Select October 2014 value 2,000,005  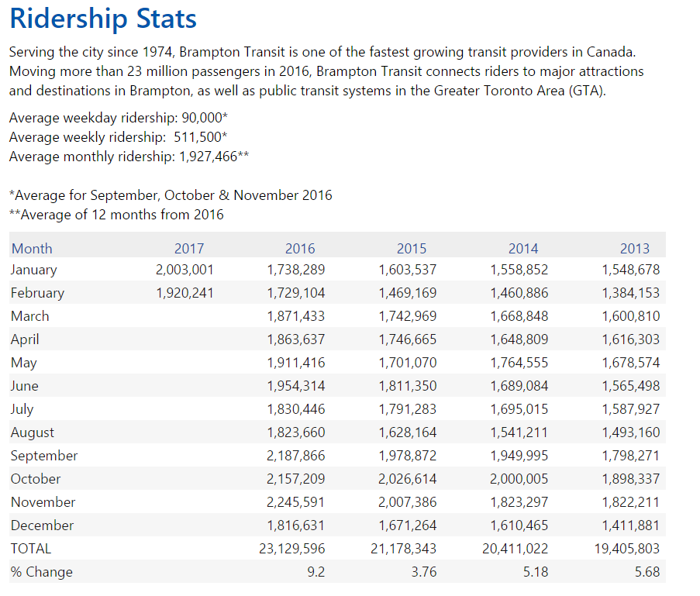[x=519, y=479]
